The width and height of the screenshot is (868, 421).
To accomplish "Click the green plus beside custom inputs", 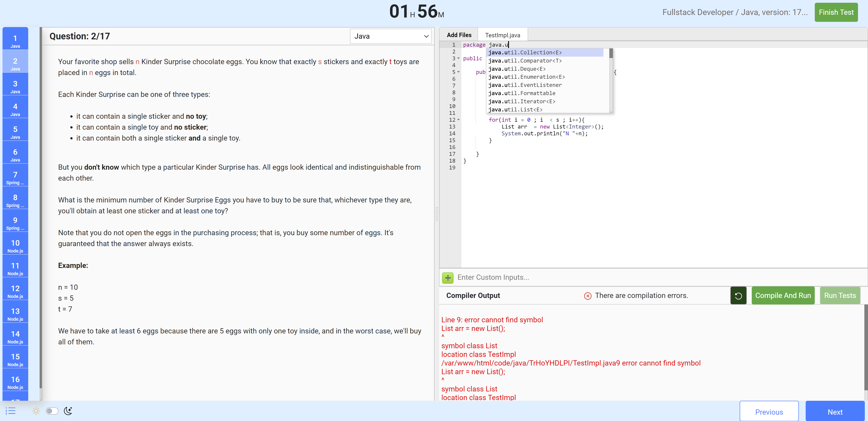I will pyautogui.click(x=448, y=278).
